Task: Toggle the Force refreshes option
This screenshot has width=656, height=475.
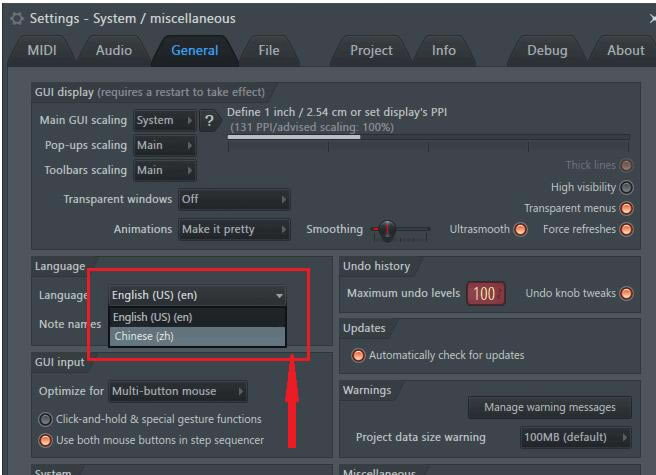Action: coord(626,229)
